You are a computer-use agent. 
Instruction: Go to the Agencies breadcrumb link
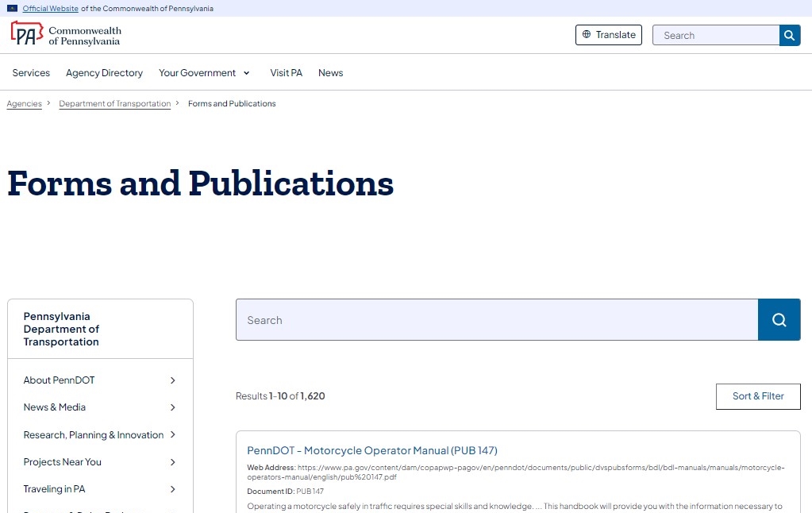coord(25,104)
